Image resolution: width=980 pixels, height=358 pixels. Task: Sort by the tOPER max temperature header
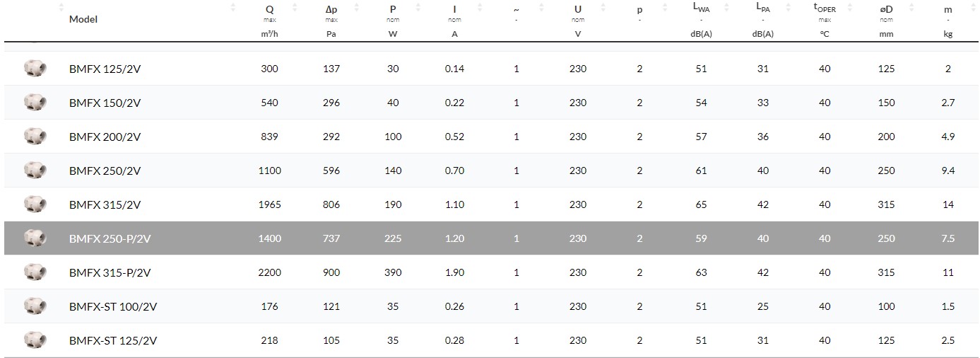(824, 10)
